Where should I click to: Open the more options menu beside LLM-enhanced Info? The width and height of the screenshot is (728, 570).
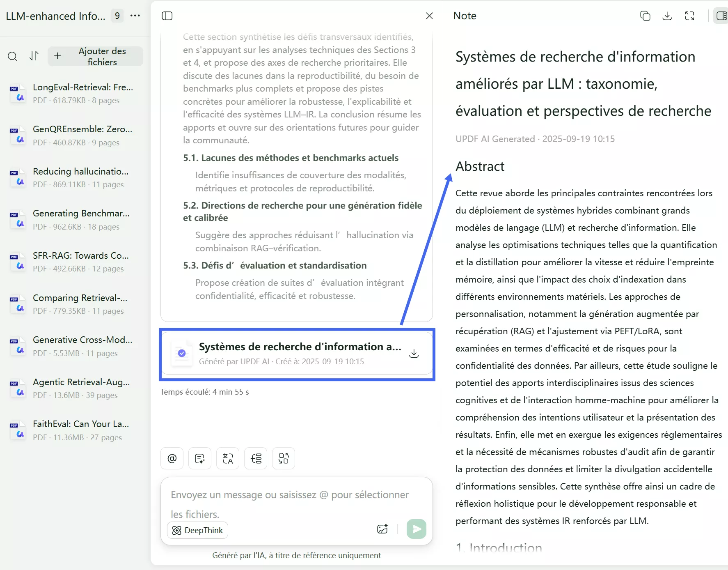[x=135, y=16]
